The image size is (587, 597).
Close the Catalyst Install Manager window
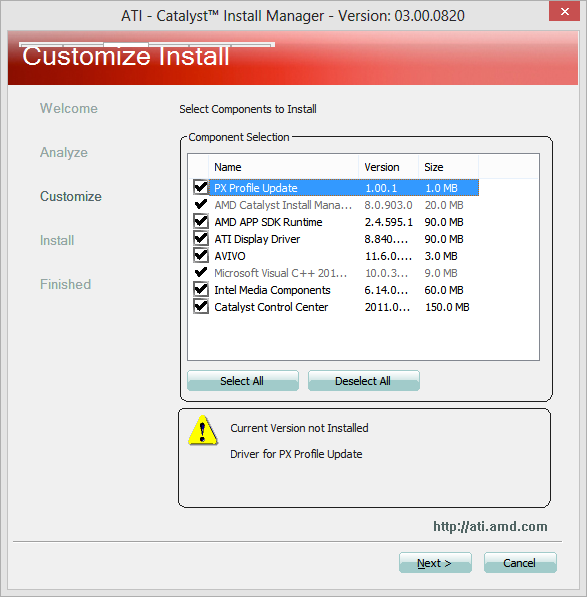(564, 11)
